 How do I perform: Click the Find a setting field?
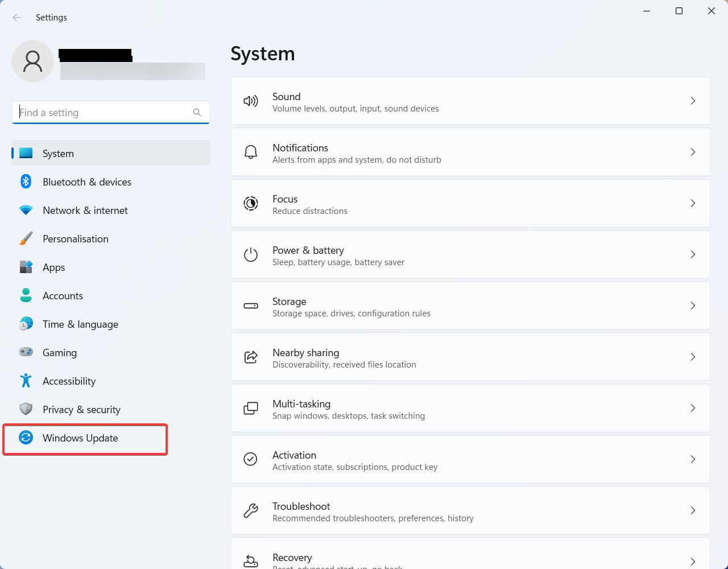click(x=111, y=113)
